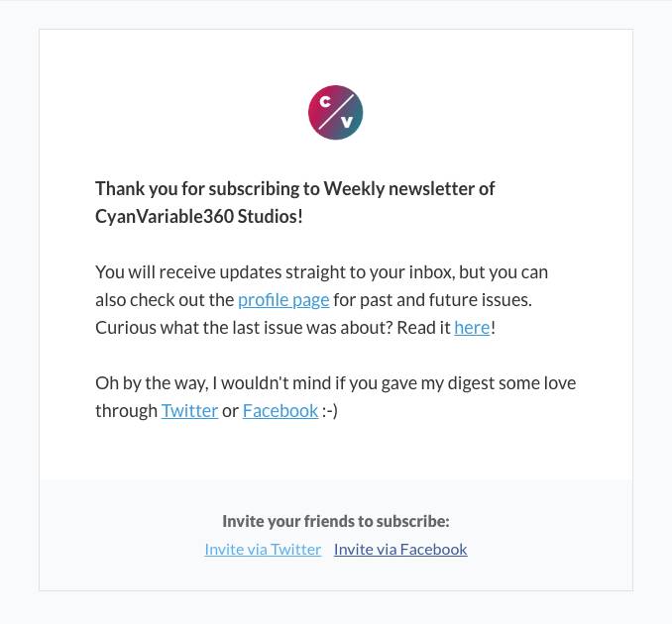Viewport: 672px width, 624px height.
Task: Select Invite via Facebook
Action: pos(400,549)
